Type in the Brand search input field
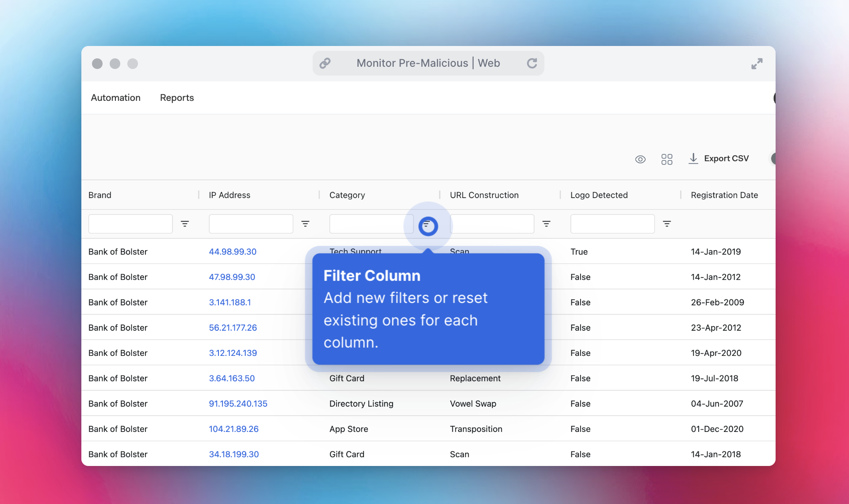The width and height of the screenshot is (849, 504). [131, 224]
